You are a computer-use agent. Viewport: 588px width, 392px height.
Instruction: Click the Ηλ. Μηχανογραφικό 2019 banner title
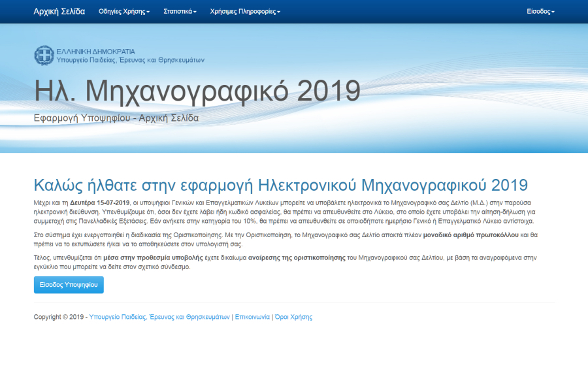pos(197,91)
